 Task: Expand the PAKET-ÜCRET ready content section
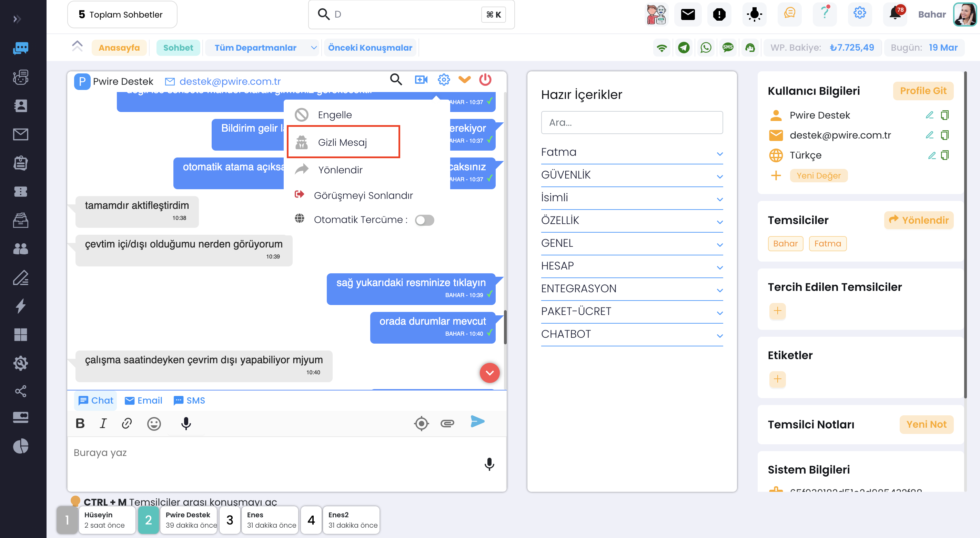[x=632, y=312]
